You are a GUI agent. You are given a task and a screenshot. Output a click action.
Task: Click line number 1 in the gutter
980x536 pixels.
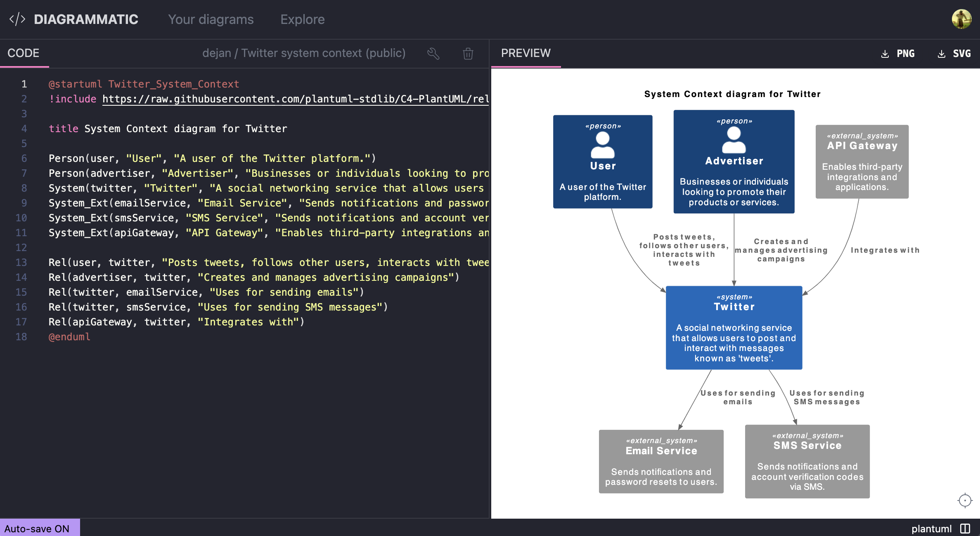pos(24,84)
